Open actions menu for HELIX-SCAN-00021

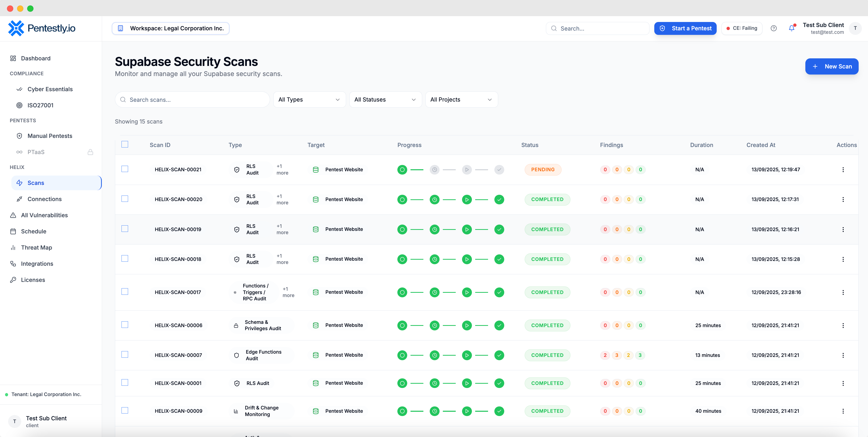click(x=843, y=170)
